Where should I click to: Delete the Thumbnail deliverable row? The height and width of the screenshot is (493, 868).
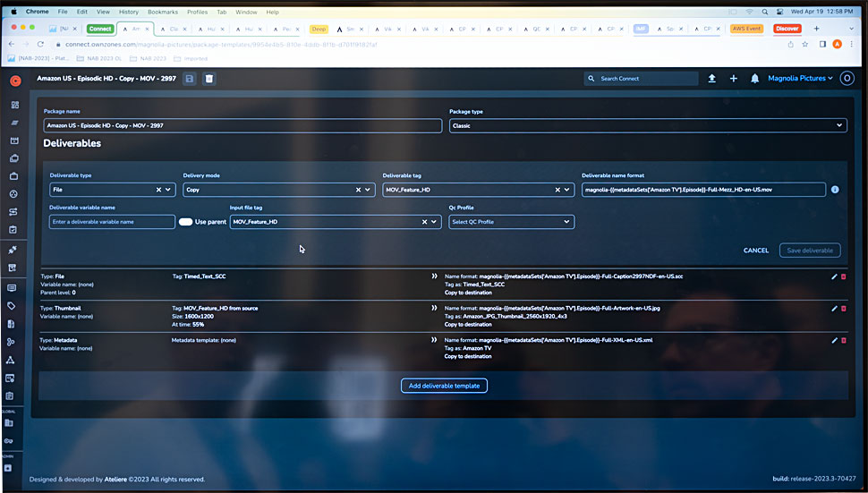pos(844,309)
